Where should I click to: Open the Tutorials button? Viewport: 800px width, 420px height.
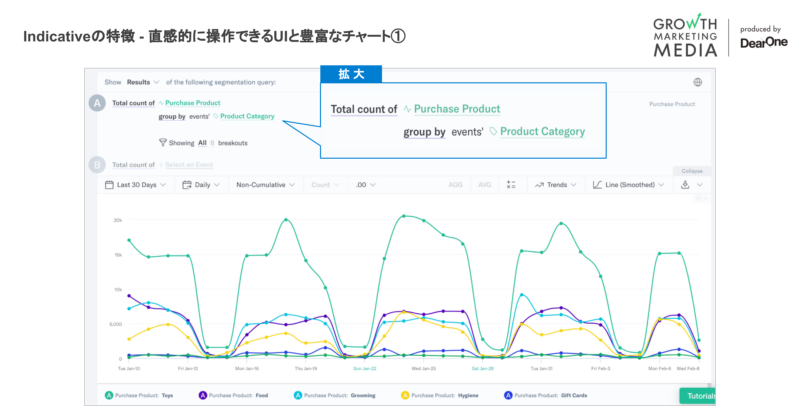pos(698,396)
